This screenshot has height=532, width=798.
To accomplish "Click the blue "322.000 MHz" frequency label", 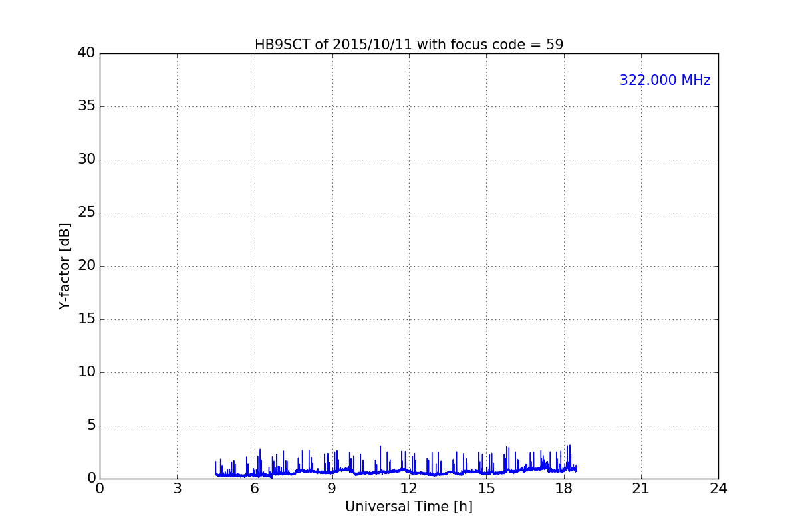I will click(665, 80).
